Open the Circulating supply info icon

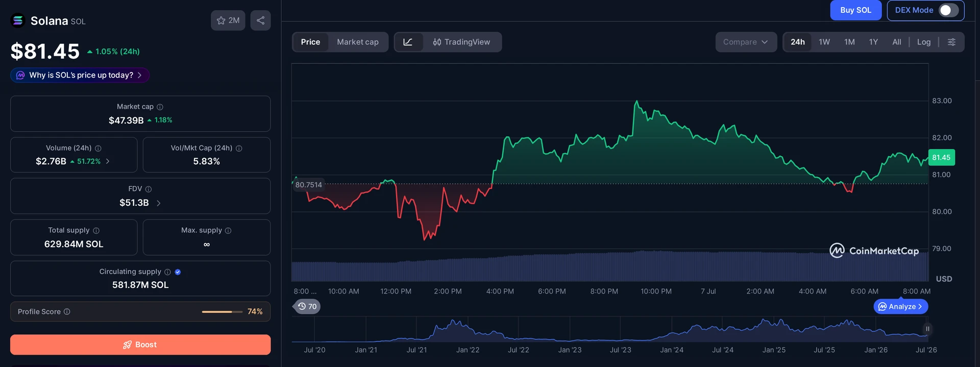[167, 272]
